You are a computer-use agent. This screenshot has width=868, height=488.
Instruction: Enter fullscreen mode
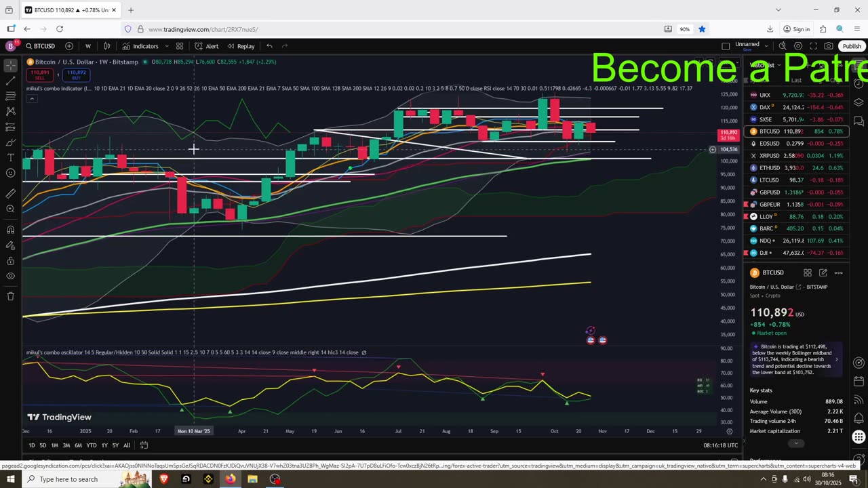coord(813,46)
